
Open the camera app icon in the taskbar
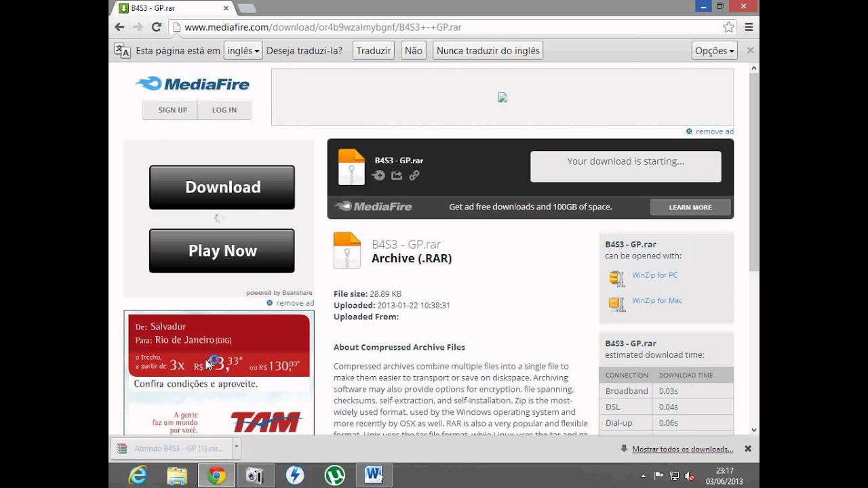(254, 475)
